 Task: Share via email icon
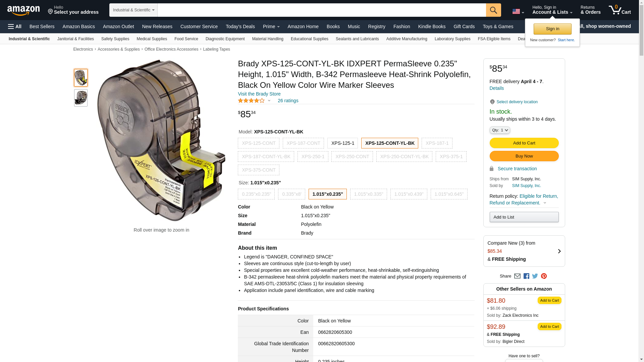517,276
